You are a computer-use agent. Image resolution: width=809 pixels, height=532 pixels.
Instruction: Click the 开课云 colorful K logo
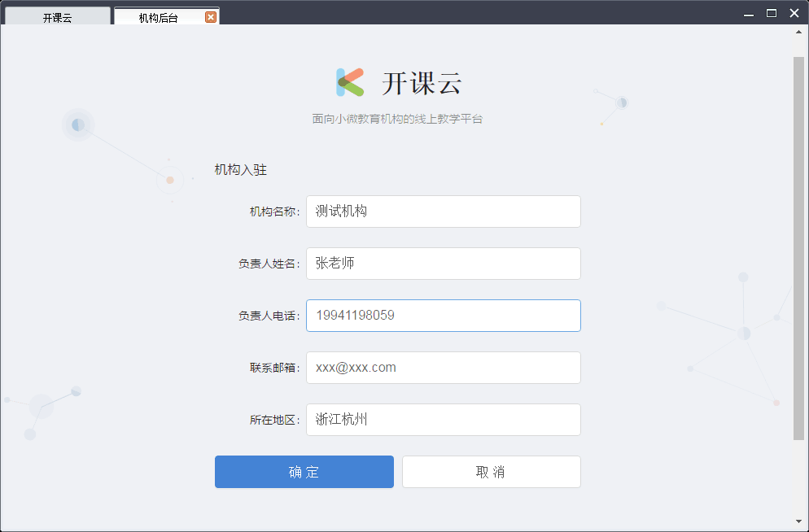(350, 82)
